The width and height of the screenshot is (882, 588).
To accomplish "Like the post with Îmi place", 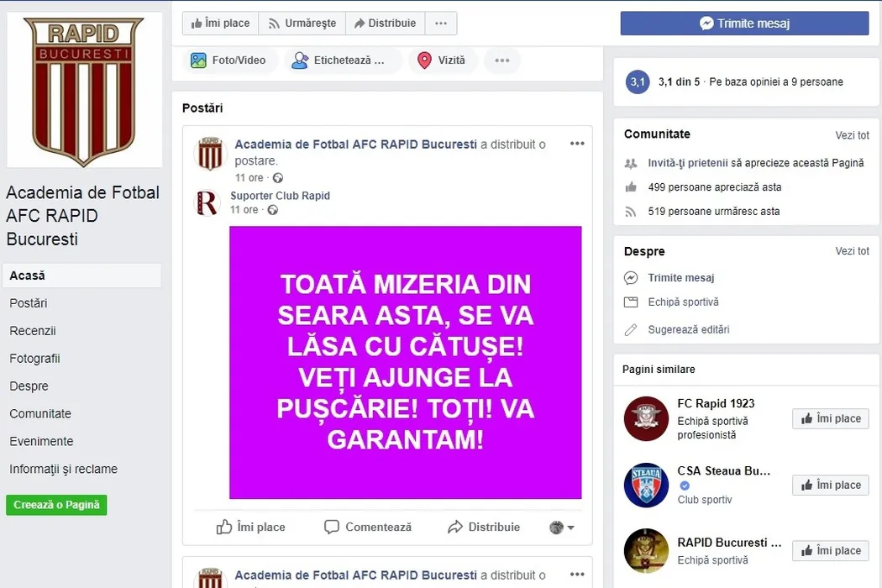I will [x=250, y=528].
